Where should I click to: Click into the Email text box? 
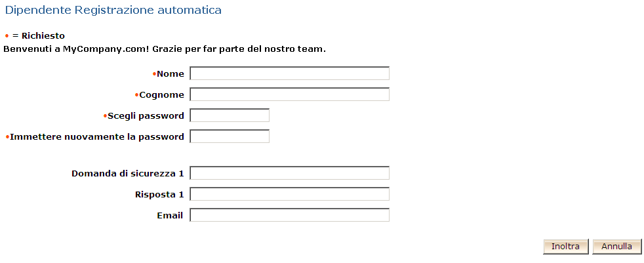tap(289, 215)
